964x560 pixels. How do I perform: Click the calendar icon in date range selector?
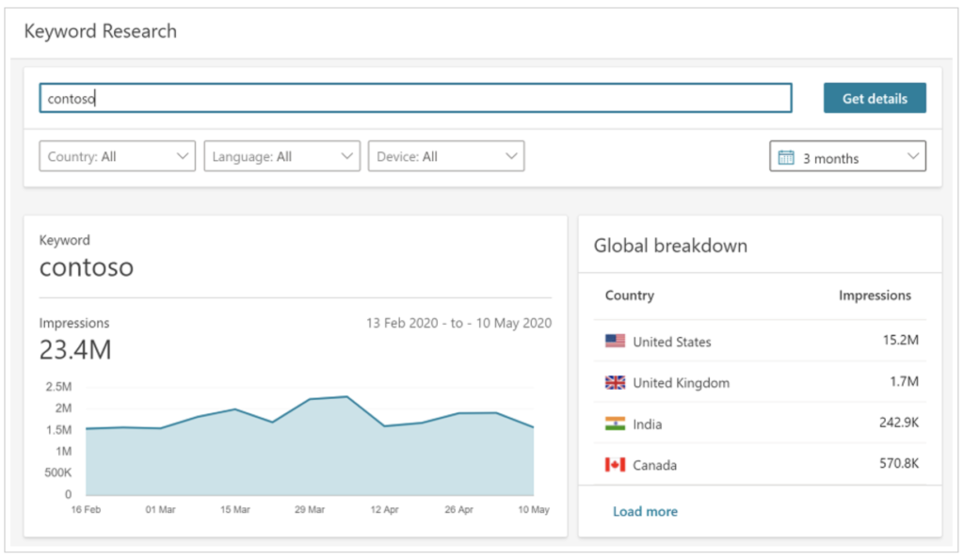click(786, 157)
